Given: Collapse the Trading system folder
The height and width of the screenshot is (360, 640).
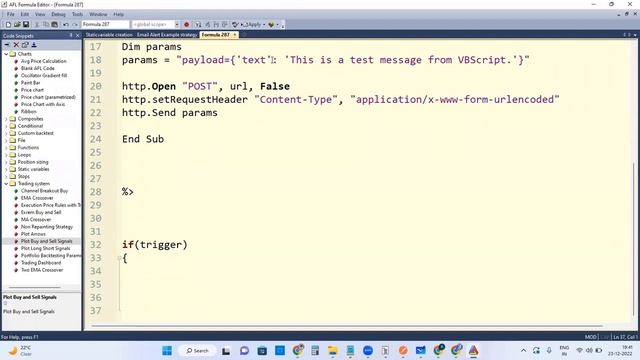Looking at the screenshot, I should 6,184.
